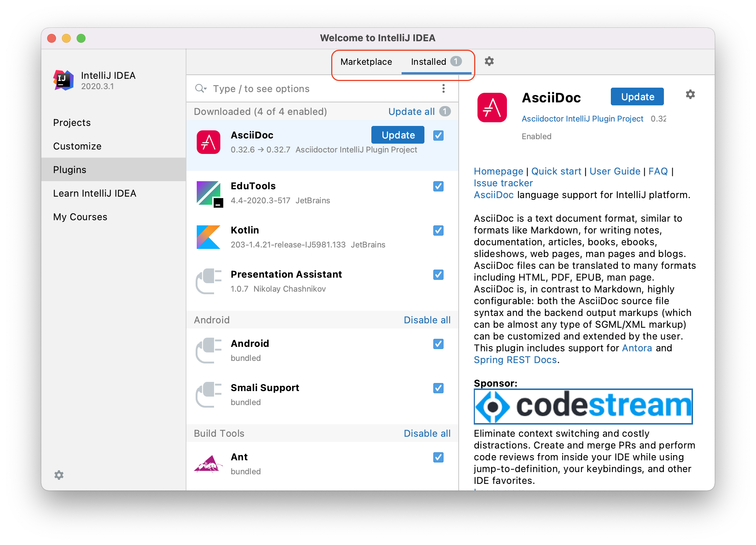Open the Issue tracker link
This screenshot has height=545, width=756.
tap(503, 183)
